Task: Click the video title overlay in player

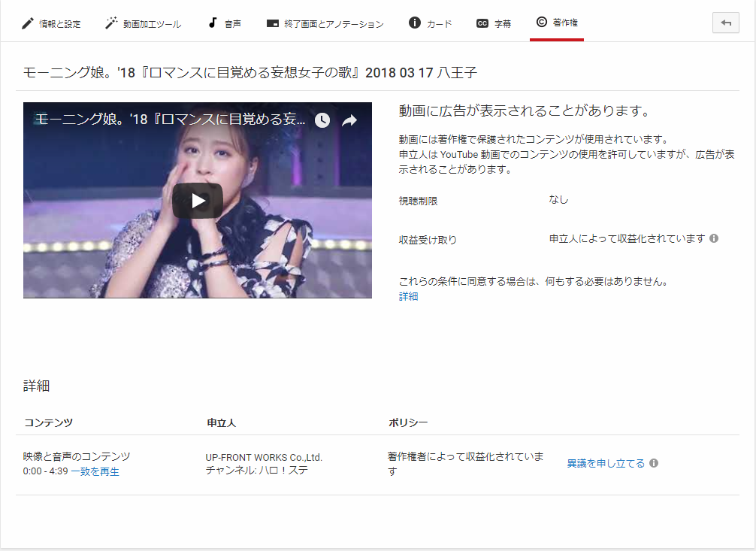Action: (171, 120)
